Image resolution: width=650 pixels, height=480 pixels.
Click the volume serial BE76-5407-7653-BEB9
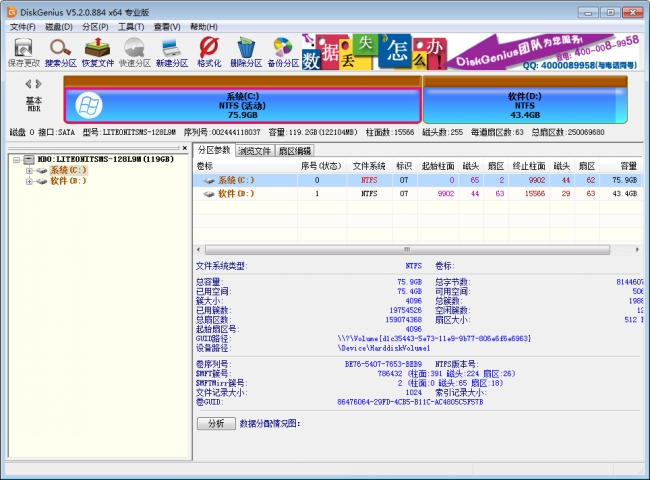[x=383, y=364]
